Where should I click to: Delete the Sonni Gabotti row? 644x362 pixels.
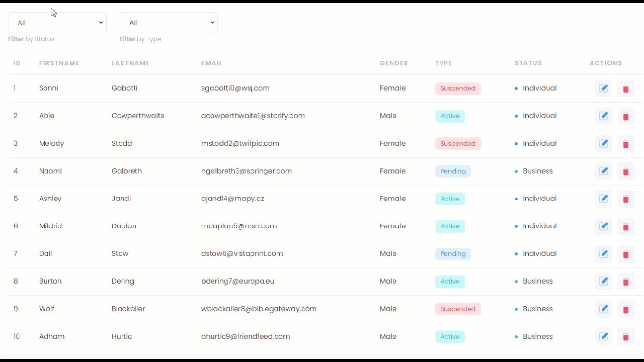[x=626, y=88]
